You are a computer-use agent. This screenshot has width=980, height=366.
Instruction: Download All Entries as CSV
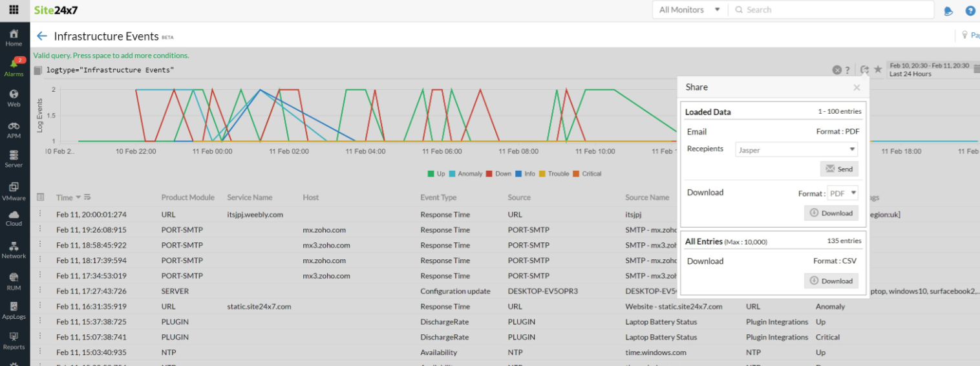click(x=831, y=281)
